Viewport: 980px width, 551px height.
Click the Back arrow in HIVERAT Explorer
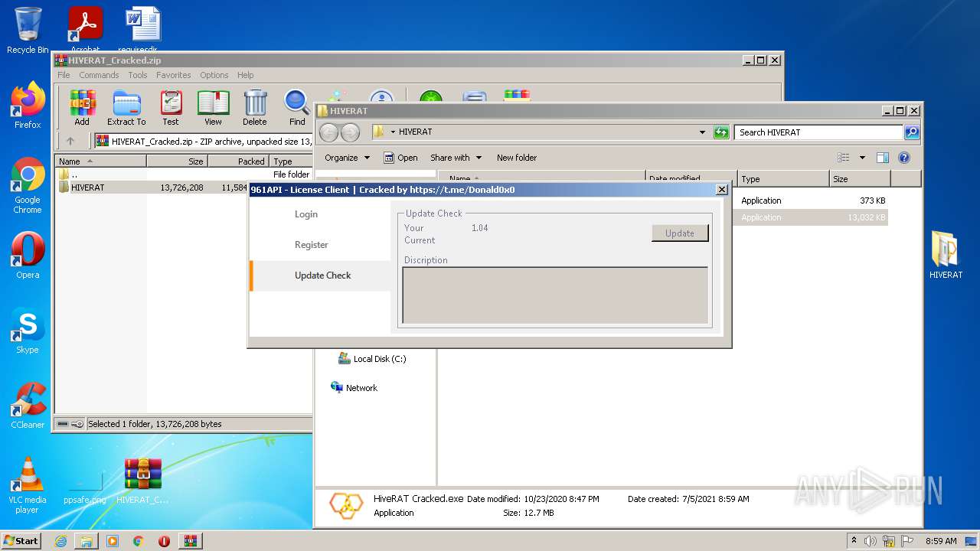(328, 132)
